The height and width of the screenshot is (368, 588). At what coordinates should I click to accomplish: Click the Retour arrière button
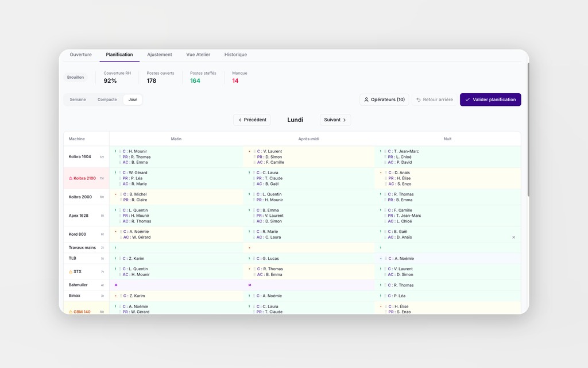pyautogui.click(x=434, y=99)
